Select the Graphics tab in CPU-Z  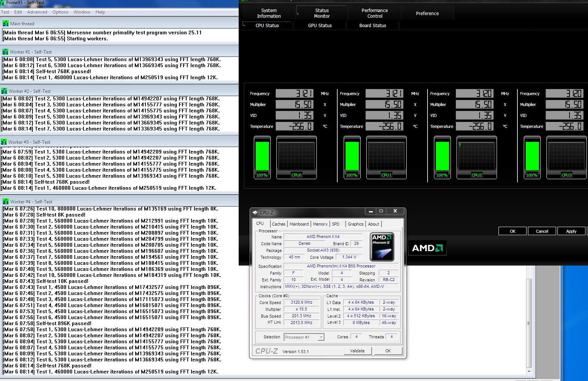pyautogui.click(x=356, y=224)
